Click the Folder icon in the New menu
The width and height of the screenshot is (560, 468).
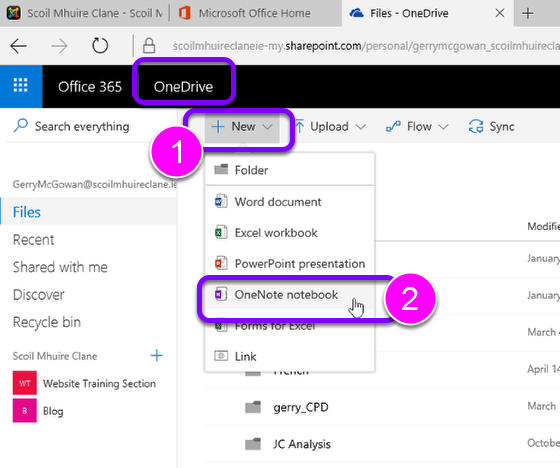[221, 169]
